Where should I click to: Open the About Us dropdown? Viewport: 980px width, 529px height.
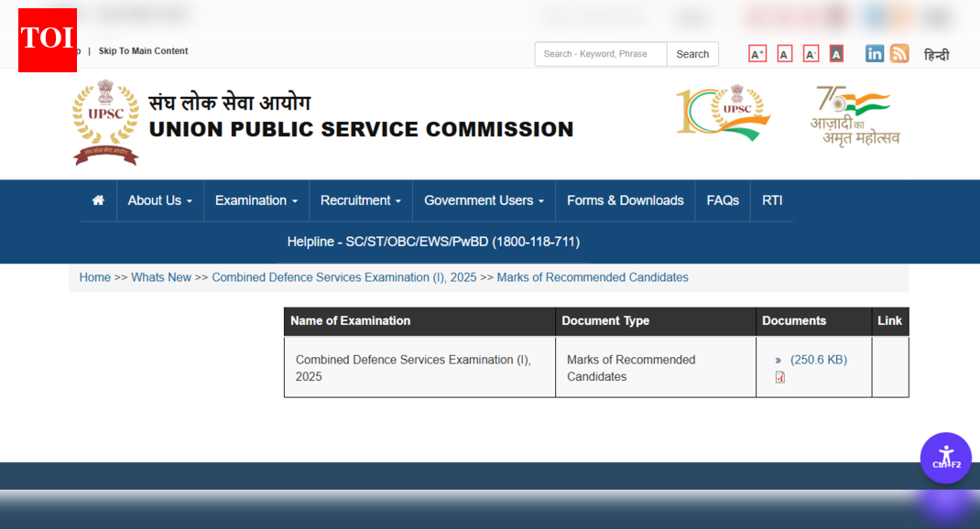(x=158, y=200)
